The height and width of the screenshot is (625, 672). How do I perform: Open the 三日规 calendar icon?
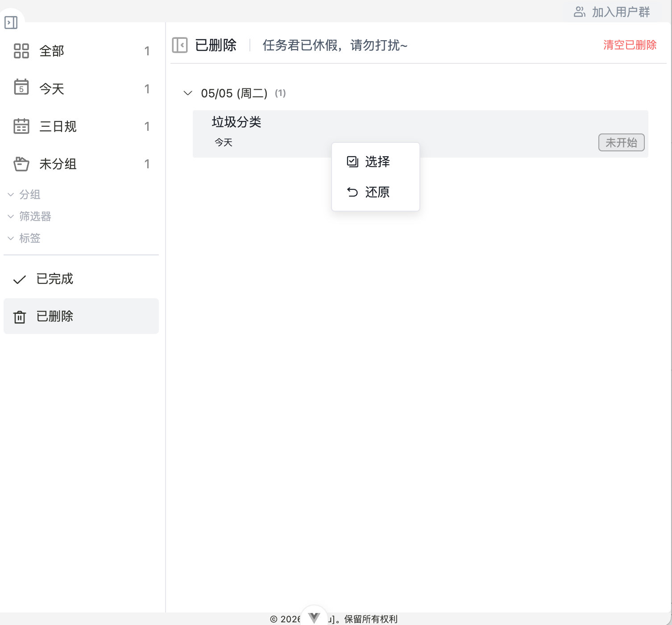pyautogui.click(x=21, y=126)
